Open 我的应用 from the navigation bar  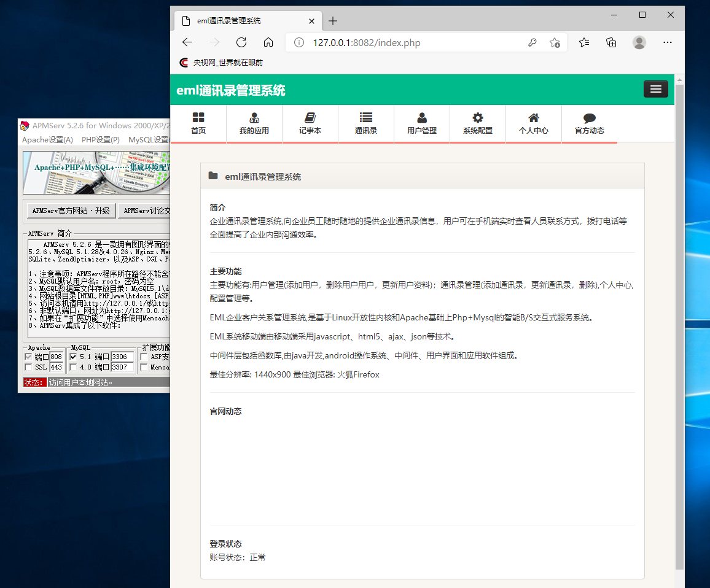(x=254, y=123)
